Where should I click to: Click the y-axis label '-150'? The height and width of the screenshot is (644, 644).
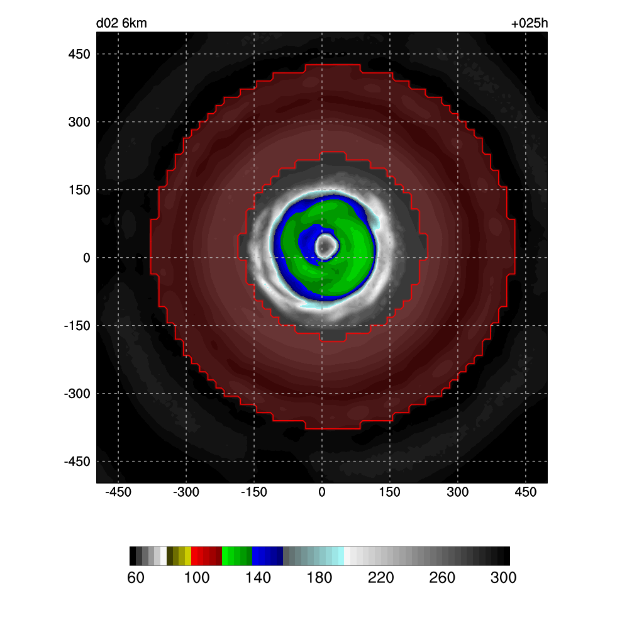coord(77,326)
